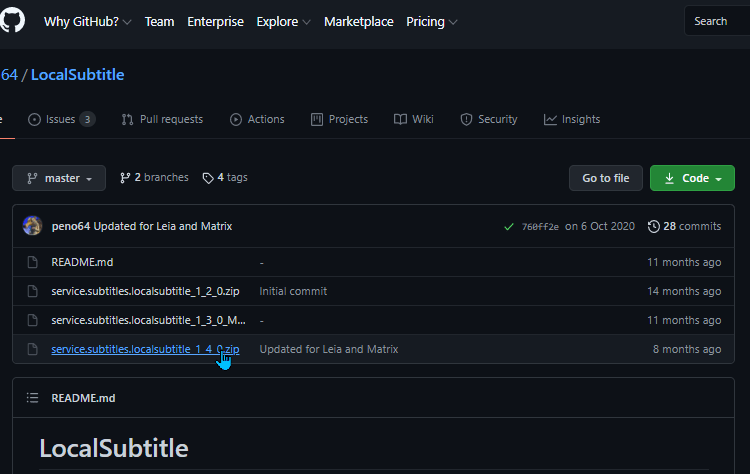750x474 pixels.
Task: Click the file icon beside README.md row
Action: point(33,262)
